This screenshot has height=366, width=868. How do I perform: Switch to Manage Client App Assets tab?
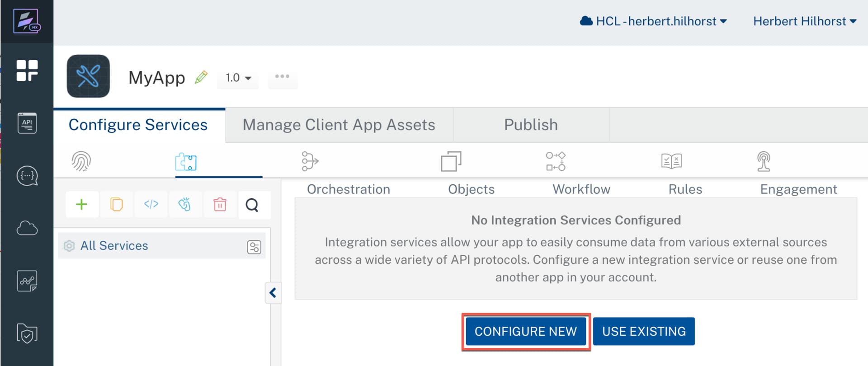(x=339, y=125)
